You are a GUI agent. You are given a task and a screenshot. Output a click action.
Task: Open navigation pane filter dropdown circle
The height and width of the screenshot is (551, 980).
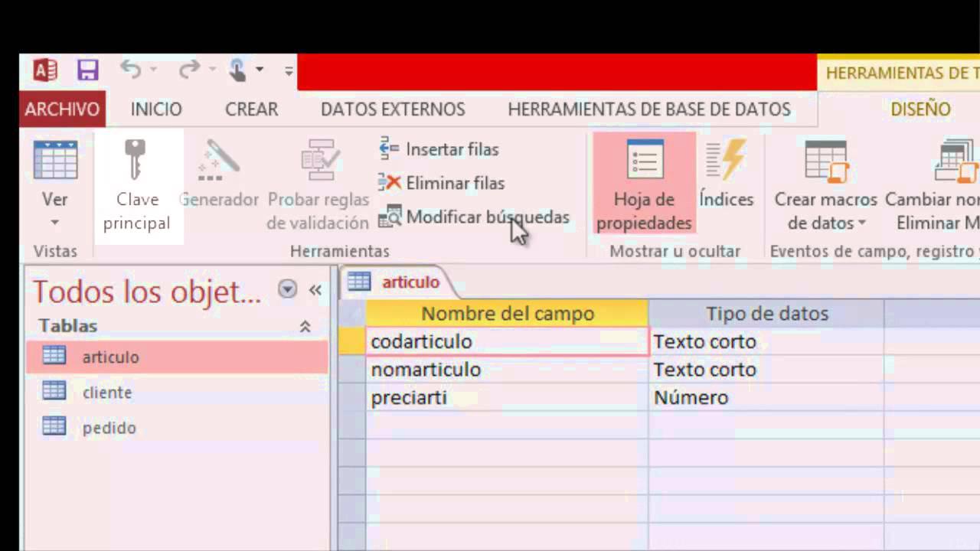pos(287,289)
